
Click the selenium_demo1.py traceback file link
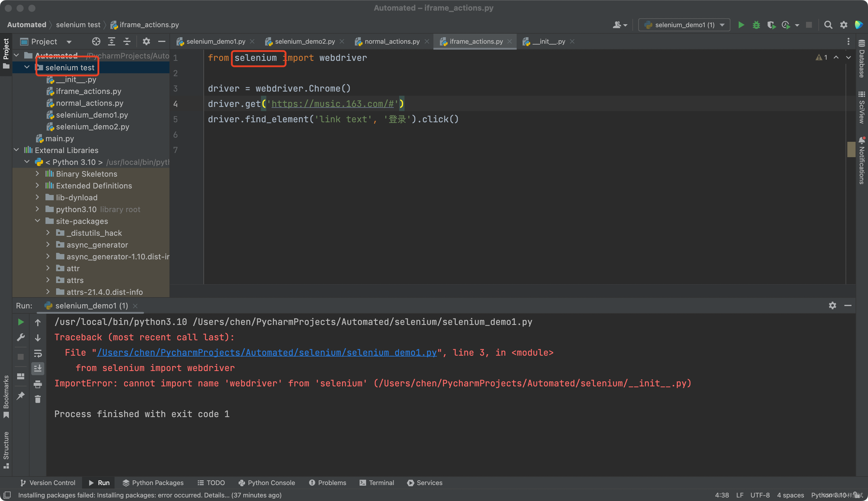[x=267, y=353]
